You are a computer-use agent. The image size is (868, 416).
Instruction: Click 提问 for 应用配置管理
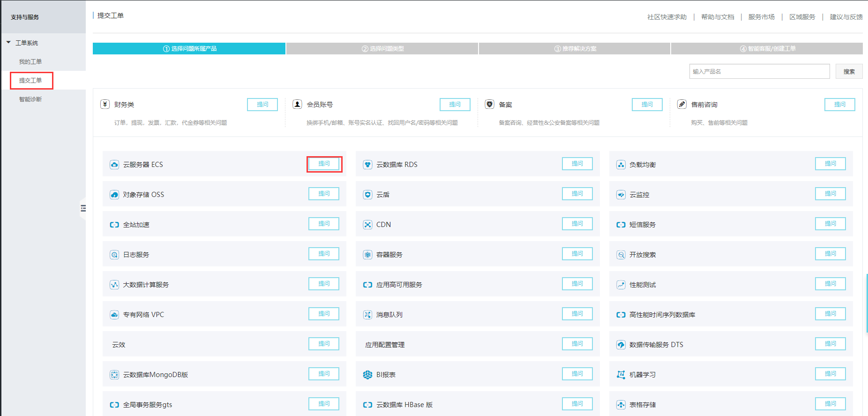(577, 344)
